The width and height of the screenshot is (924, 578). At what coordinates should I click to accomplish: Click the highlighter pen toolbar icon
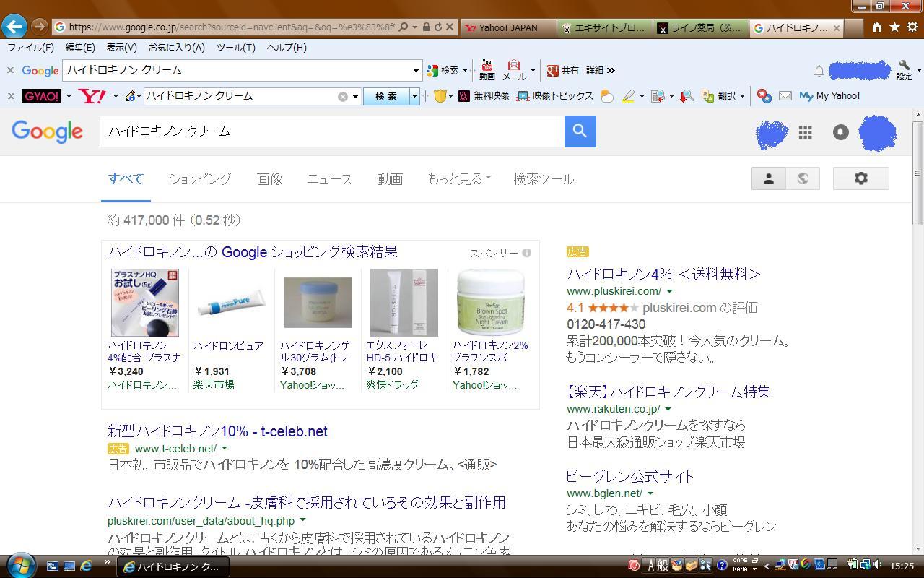click(628, 95)
